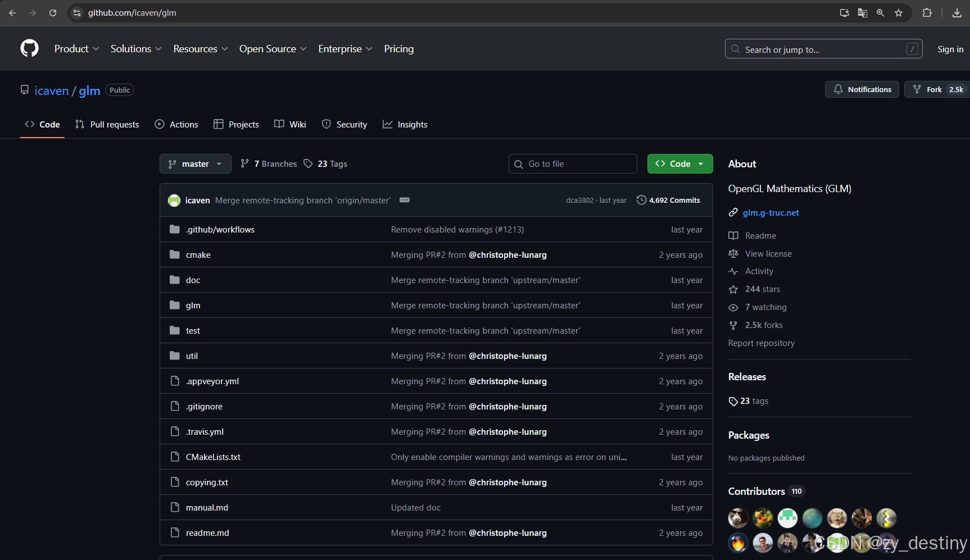Open the Activity link
The image size is (970, 560).
pos(759,271)
